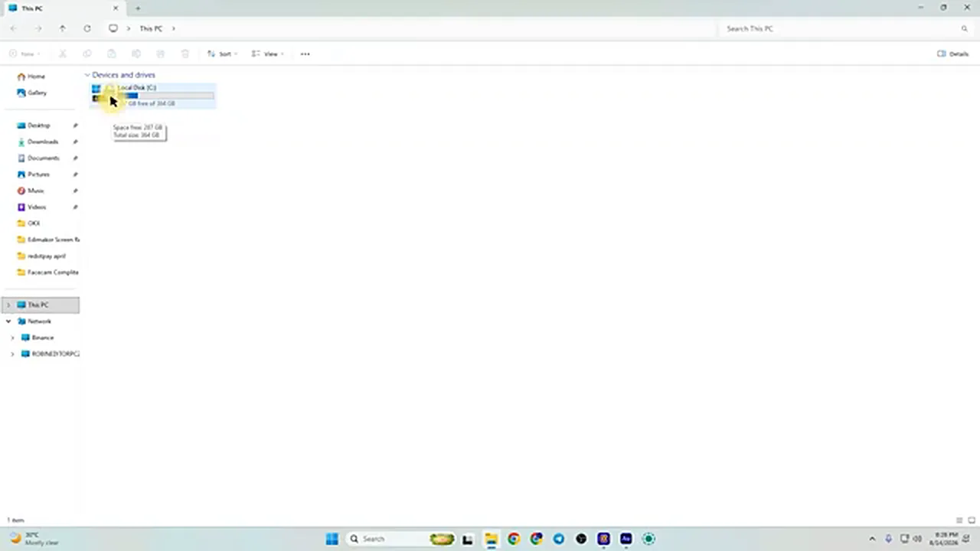Open the View dropdown
This screenshot has height=551, width=980.
[x=268, y=54]
